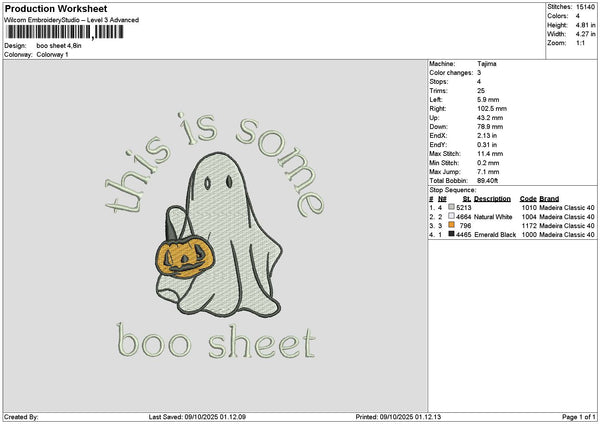This screenshot has width=600, height=424.
Task: Click the 'Colorway 1' value
Action: click(52, 54)
